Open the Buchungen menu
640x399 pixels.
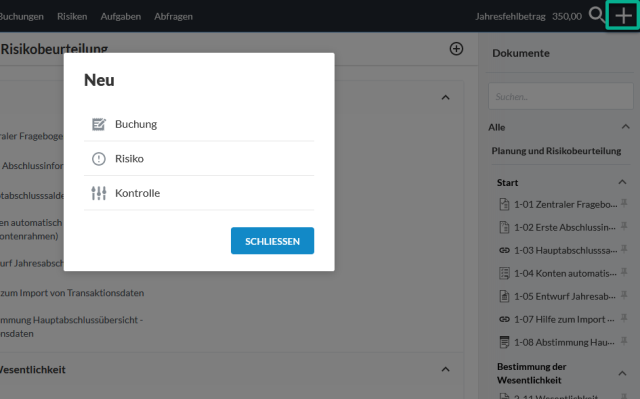pyautogui.click(x=21, y=16)
